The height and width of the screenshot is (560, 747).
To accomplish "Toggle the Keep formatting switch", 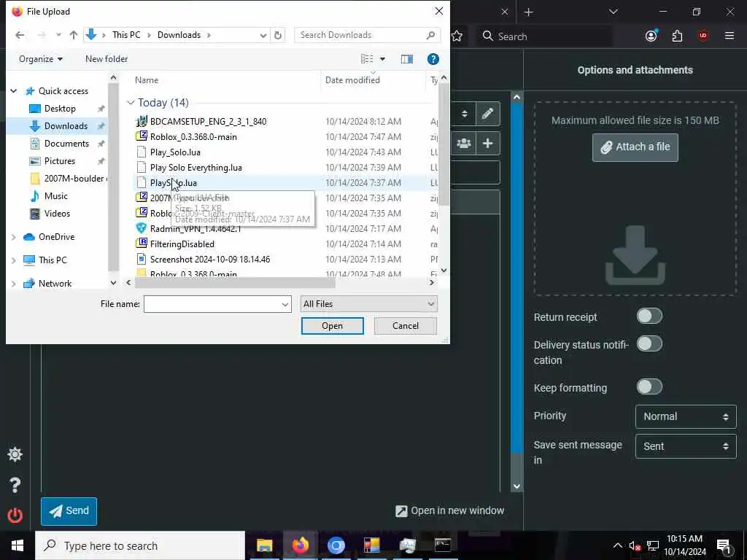I will point(649,386).
